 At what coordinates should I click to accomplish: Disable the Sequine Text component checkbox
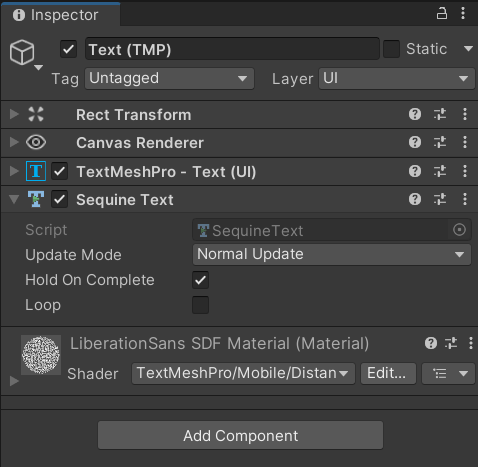60,199
